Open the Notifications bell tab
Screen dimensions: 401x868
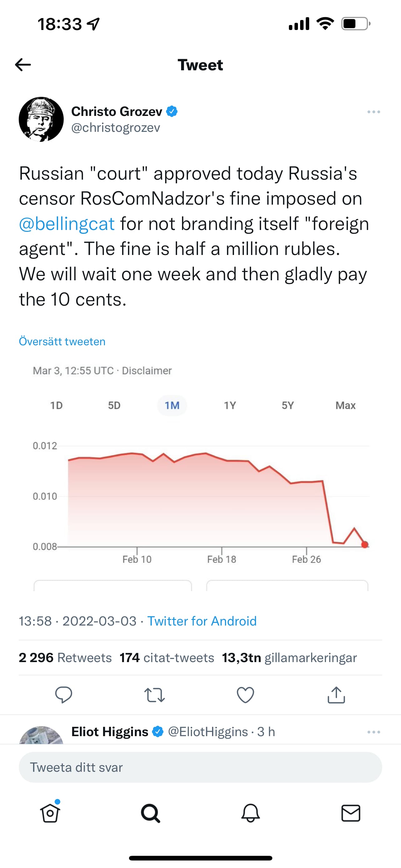coord(250,813)
